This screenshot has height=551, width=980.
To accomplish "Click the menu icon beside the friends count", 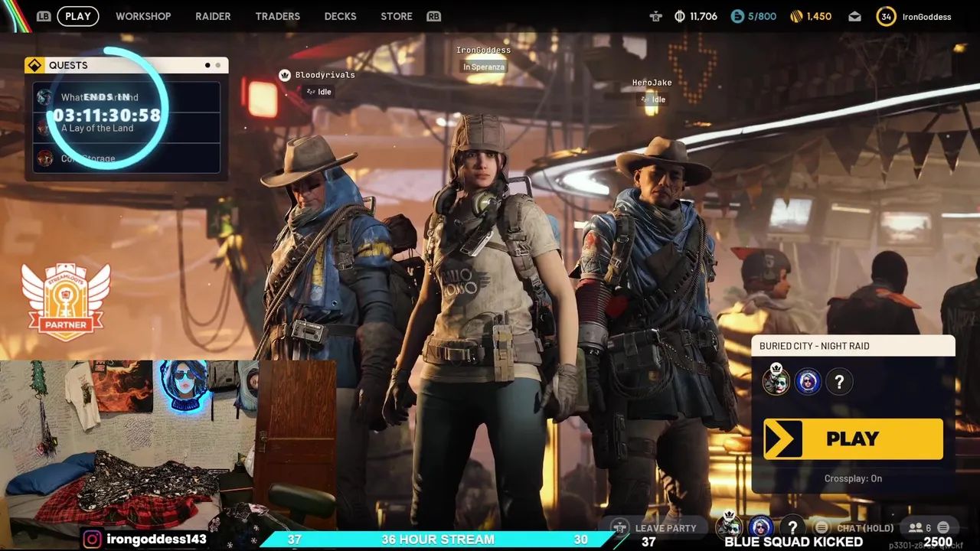I will tap(943, 527).
